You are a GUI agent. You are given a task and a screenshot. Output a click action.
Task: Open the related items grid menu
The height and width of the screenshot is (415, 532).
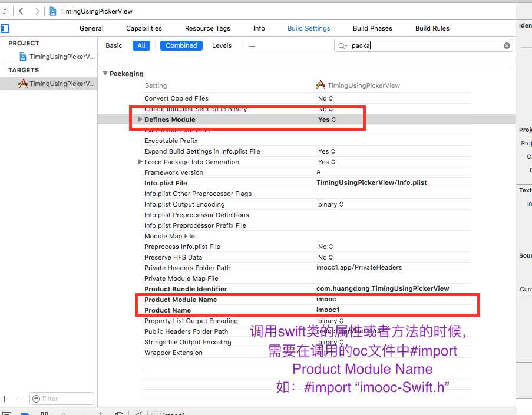coord(4,12)
